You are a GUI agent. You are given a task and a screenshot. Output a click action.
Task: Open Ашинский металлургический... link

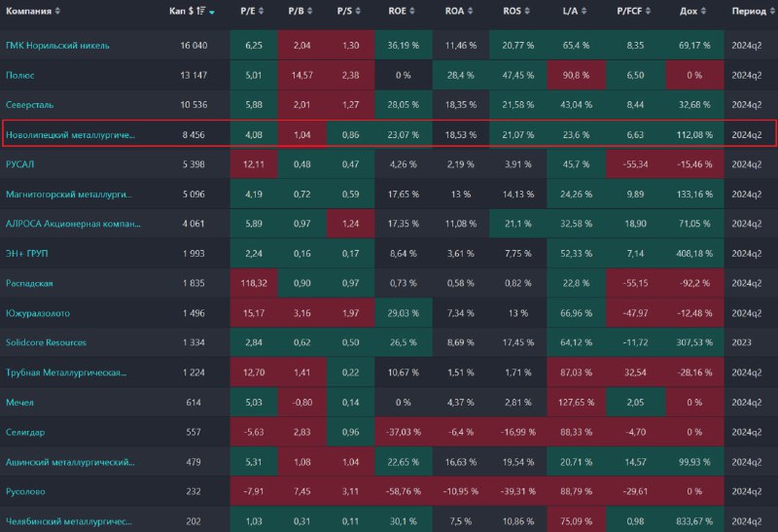point(70,462)
